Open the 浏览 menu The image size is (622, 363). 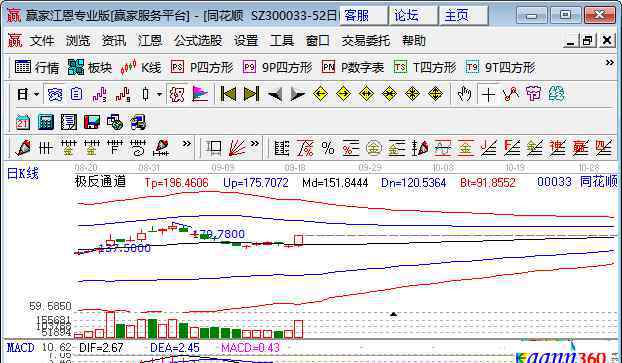[78, 40]
